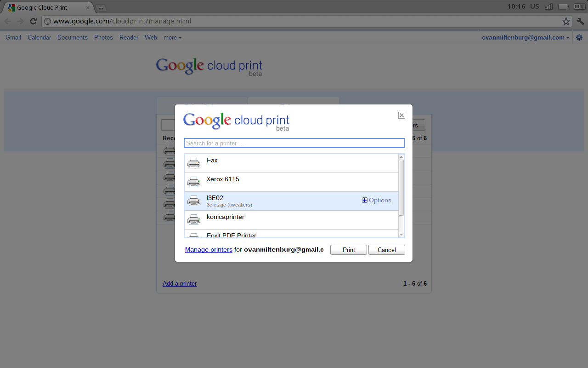Click the battery status icon
588x368 pixels.
point(562,6)
